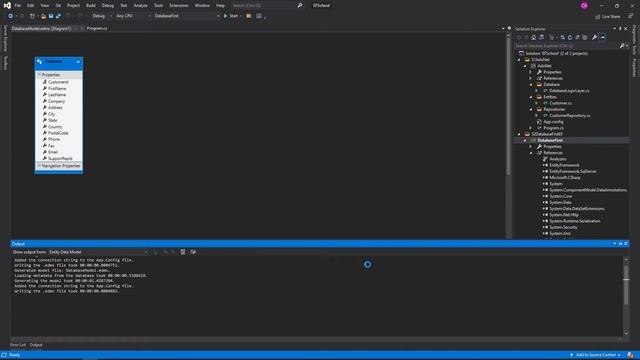Image resolution: width=640 pixels, height=360 pixels.
Task: Click the wrench Properties icon in Solution Explorer toolbar
Action: (595, 38)
